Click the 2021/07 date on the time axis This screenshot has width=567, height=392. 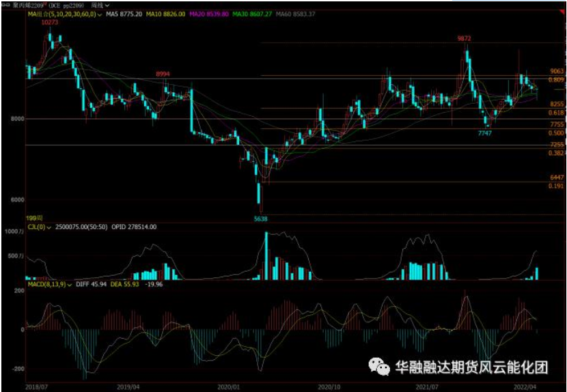(427, 387)
